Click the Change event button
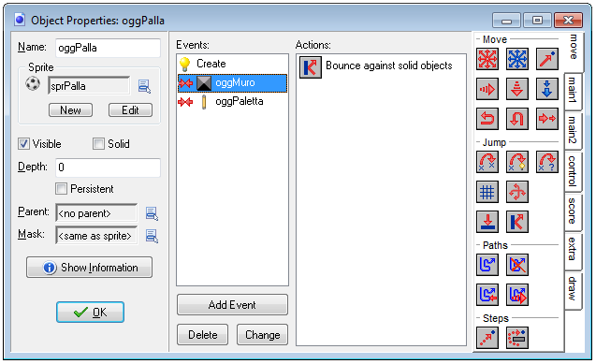 tap(262, 335)
